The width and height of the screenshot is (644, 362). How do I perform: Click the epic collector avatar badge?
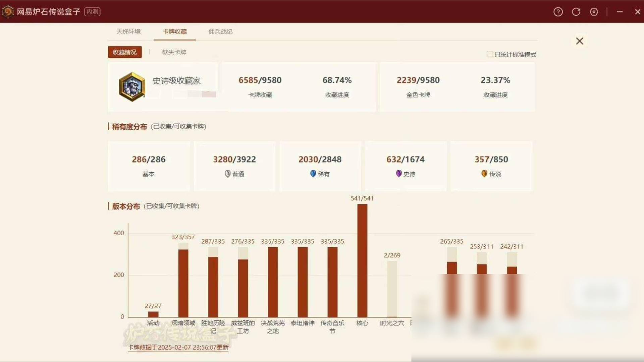pos(132,87)
